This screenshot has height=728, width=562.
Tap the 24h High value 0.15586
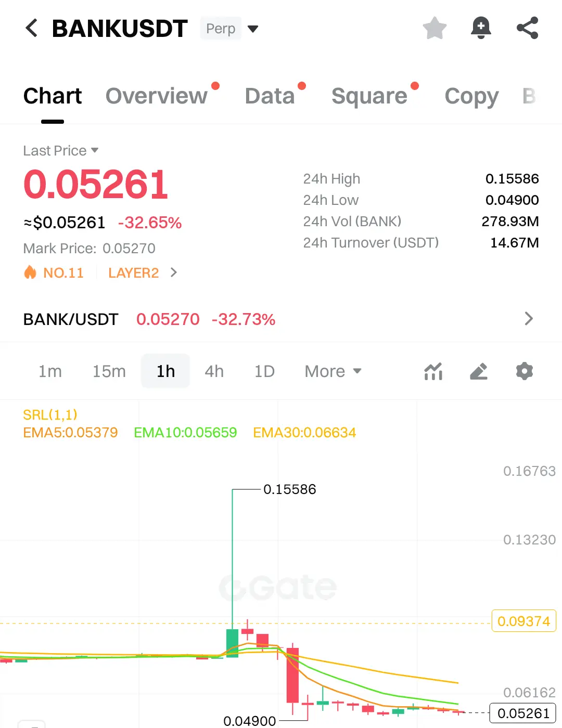(x=512, y=179)
